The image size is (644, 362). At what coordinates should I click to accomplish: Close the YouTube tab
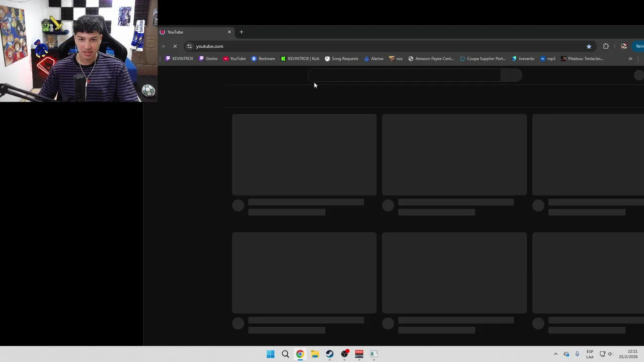(229, 32)
